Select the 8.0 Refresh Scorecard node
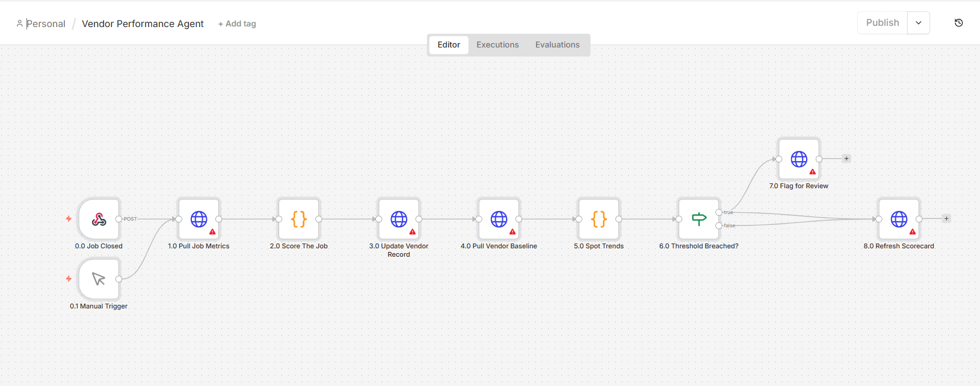The image size is (980, 386). point(899,219)
